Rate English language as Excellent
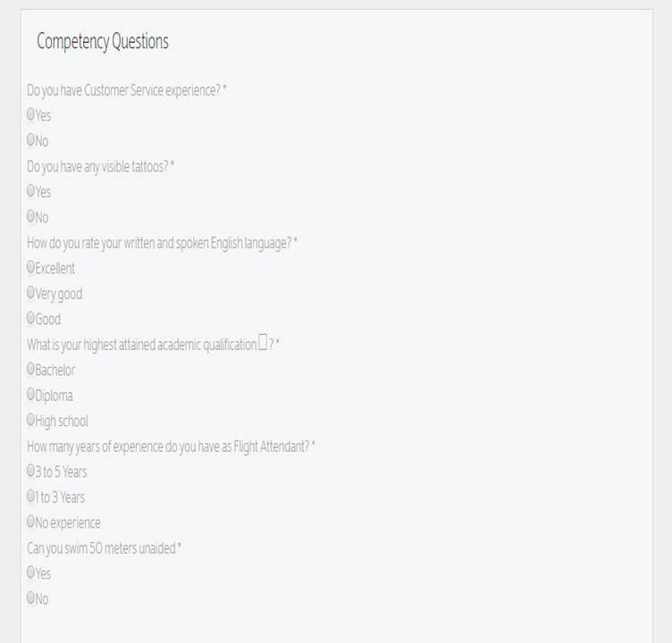Viewport: 672px width, 643px height. point(31,267)
